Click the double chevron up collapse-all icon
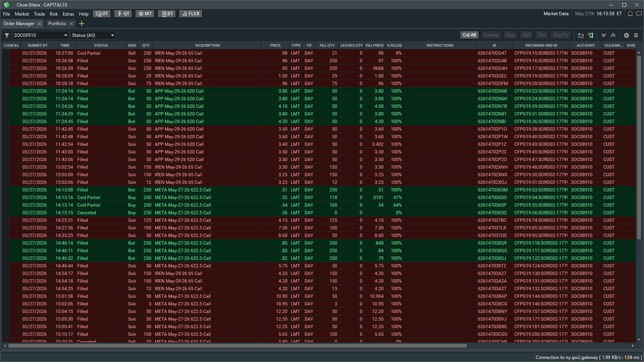This screenshot has width=644, height=362. 613,35
